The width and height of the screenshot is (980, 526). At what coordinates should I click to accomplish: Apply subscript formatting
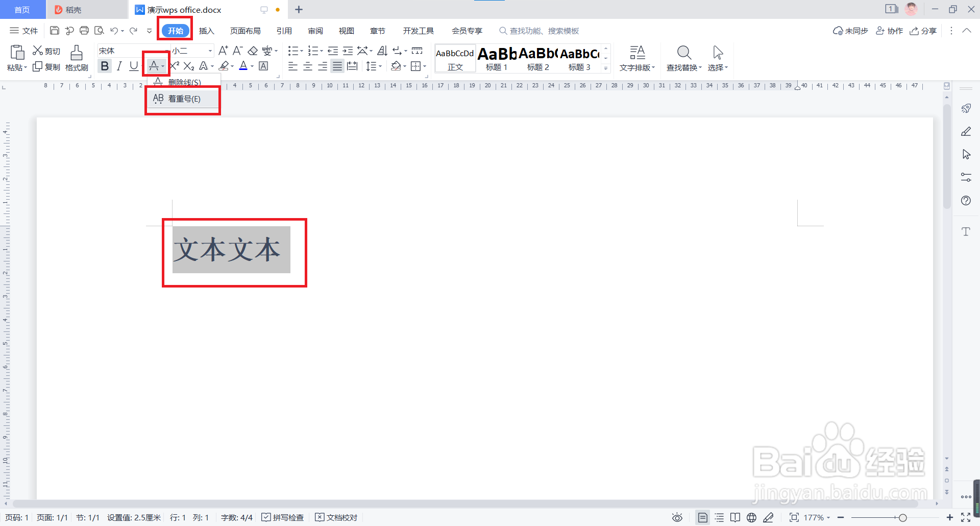pos(188,66)
